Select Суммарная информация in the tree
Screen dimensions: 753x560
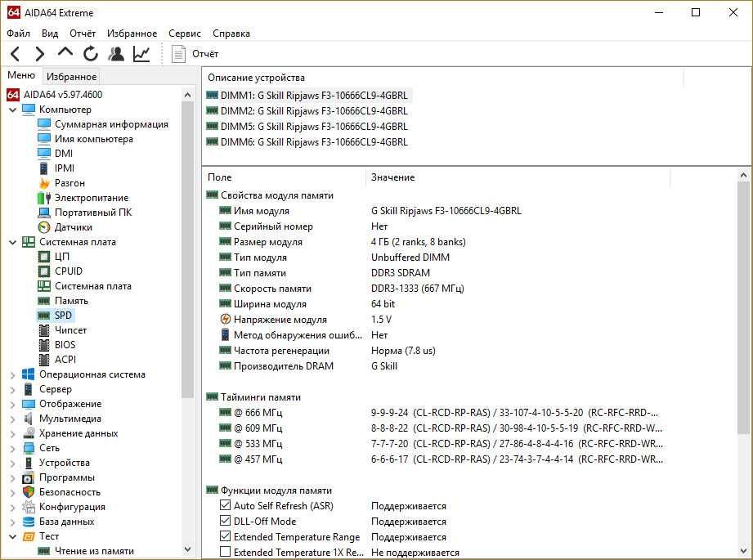coord(111,124)
